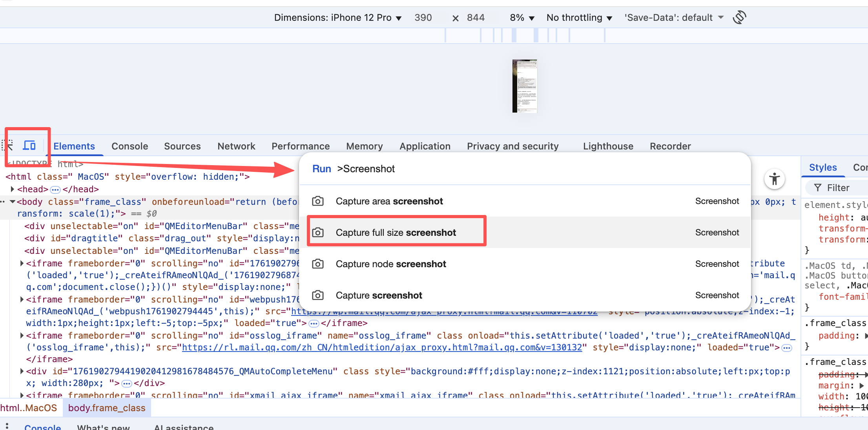Open the rl.mail.qq.com ajax_proxy link
868x430 pixels.
(x=382, y=348)
